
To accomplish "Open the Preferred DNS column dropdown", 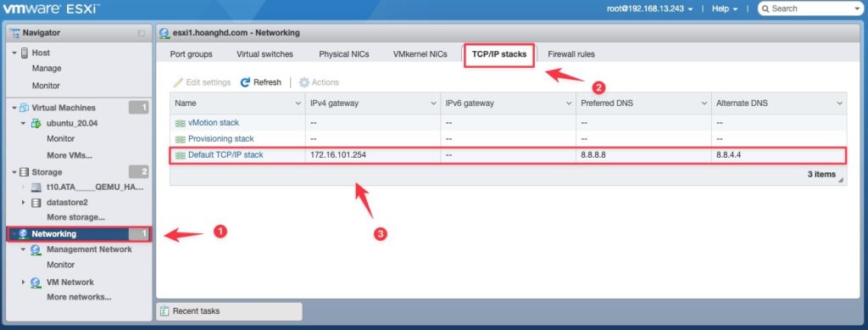I will coord(704,103).
